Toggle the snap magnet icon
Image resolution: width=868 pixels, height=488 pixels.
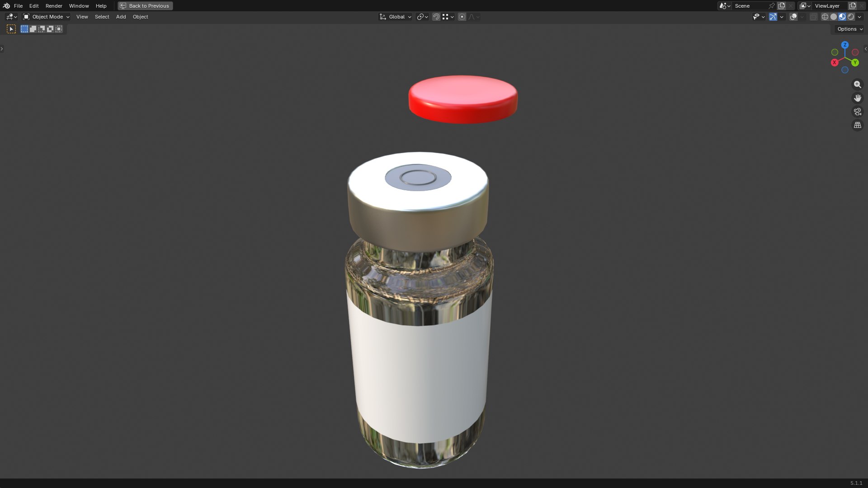point(436,17)
